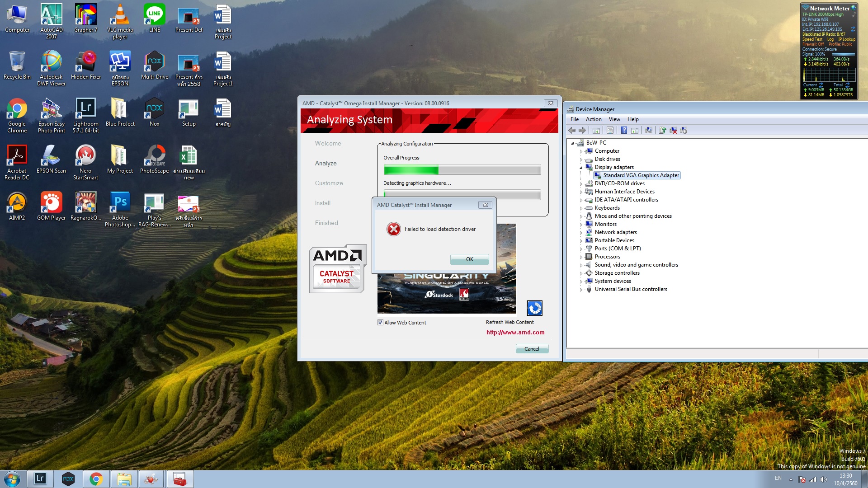Viewport: 868px width, 488px height.
Task: Open the Google Chrome desktop shortcut
Action: 17,116
